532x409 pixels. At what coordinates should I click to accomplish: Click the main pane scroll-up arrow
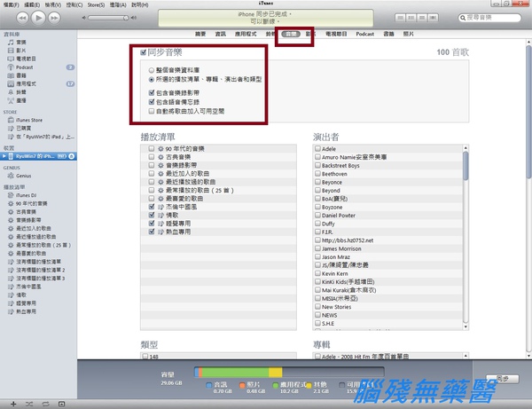pyautogui.click(x=528, y=42)
